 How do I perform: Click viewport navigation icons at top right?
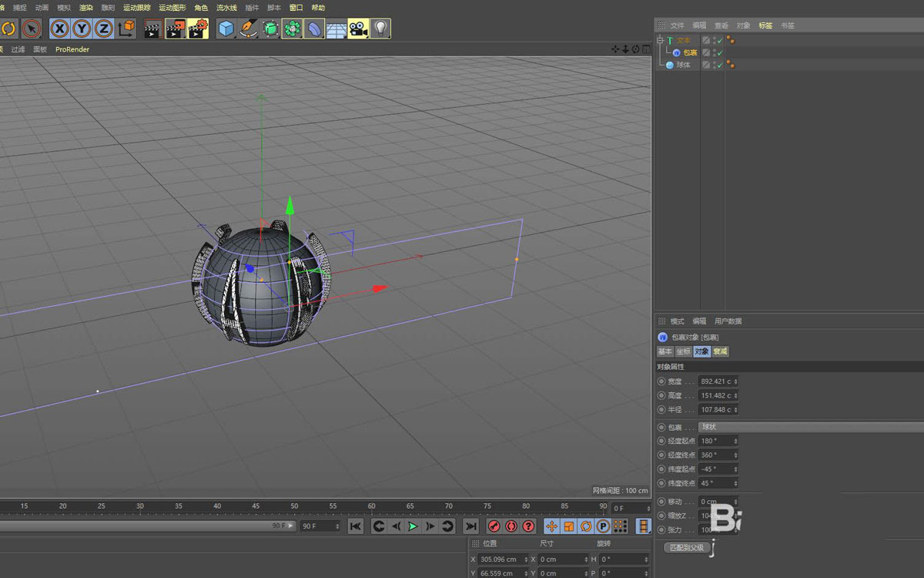coord(631,49)
